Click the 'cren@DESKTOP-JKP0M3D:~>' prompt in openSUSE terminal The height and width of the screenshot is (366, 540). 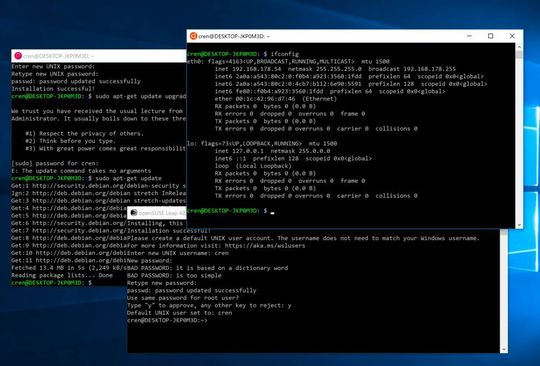[x=167, y=321]
